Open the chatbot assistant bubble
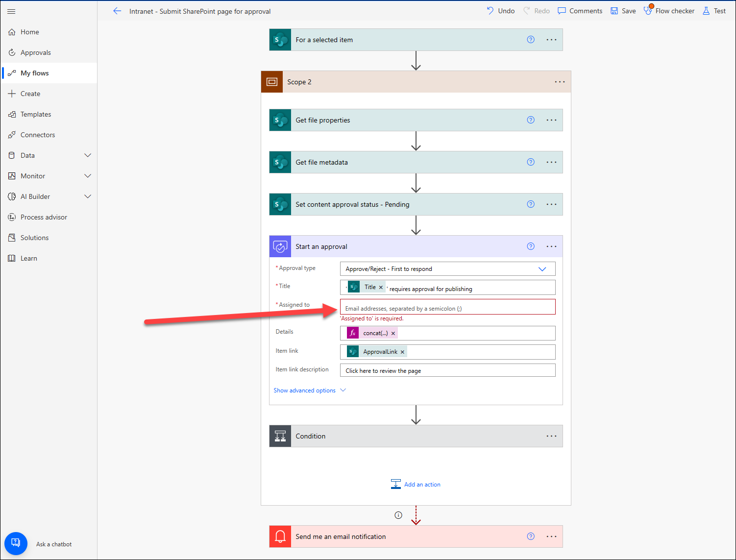 (x=16, y=543)
